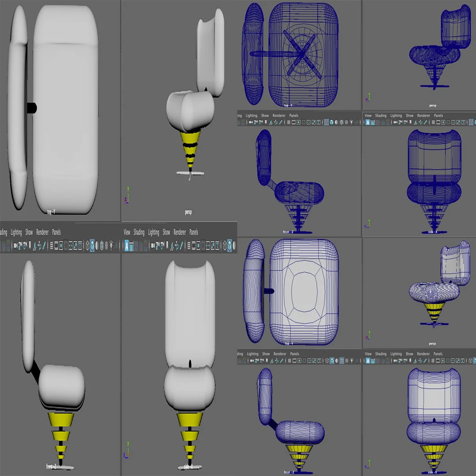Open Panels menu above yellow-cone wireframe front view
Image resolution: width=476 pixels, height=476 pixels.
click(295, 354)
